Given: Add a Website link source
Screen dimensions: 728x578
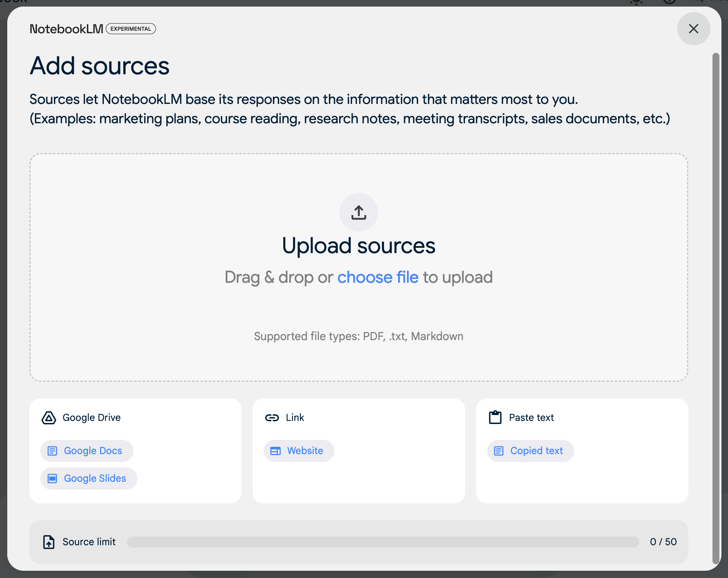Looking at the screenshot, I should [299, 451].
